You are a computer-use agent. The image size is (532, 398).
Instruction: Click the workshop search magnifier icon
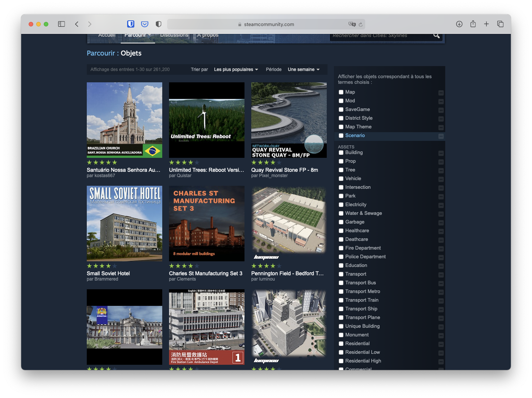[x=437, y=35]
